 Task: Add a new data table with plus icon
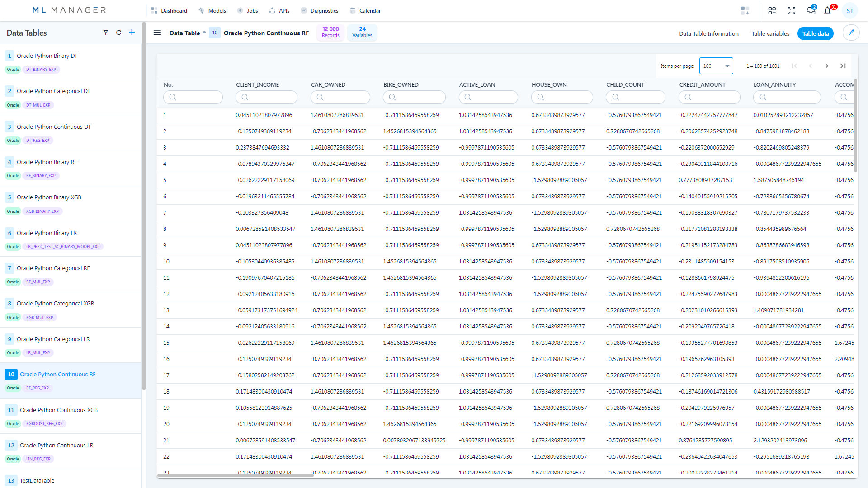132,33
